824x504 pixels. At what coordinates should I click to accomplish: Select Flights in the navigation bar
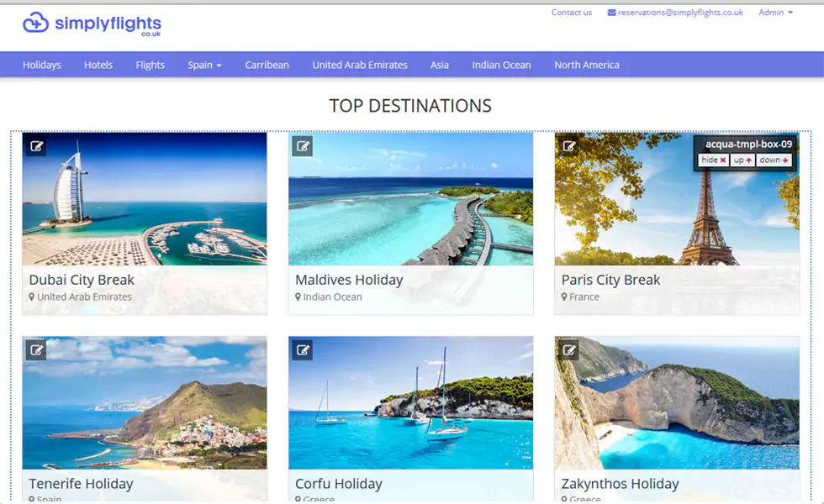click(151, 65)
